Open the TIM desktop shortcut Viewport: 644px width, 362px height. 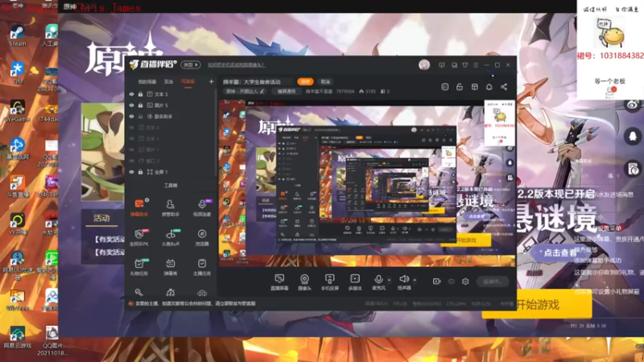click(17, 73)
